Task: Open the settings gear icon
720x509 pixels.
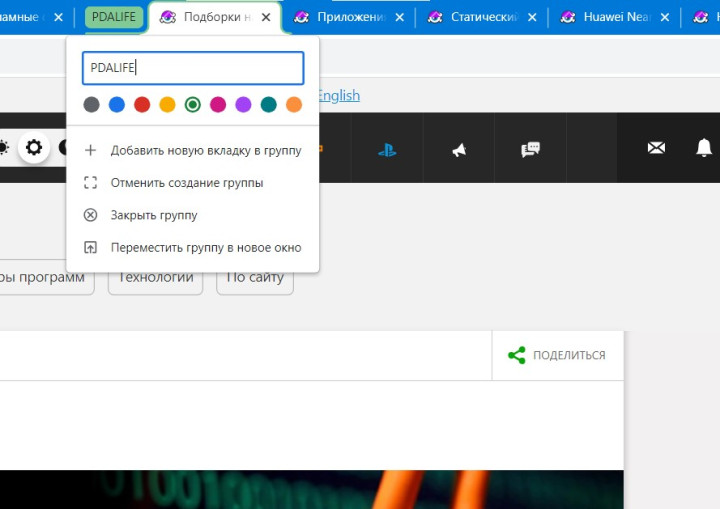Action: point(34,148)
